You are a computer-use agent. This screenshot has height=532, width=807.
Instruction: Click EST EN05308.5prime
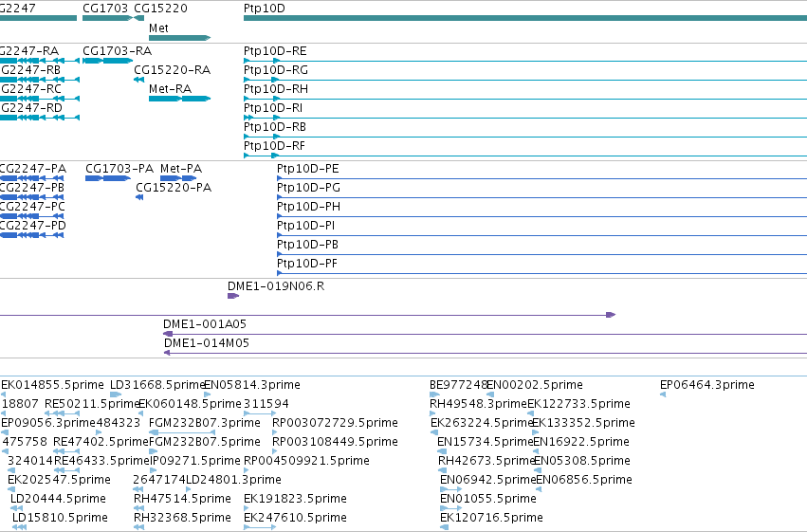[x=582, y=461]
